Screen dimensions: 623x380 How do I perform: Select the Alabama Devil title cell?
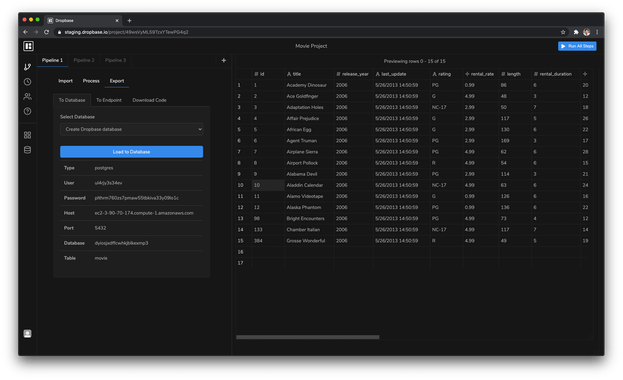click(309, 174)
